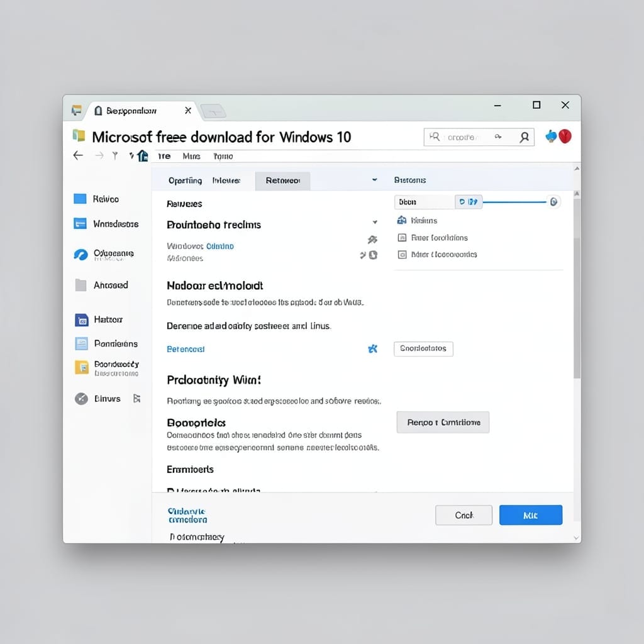Viewport: 644px width, 644px height.
Task: Click the refresh arrow icon in search box
Action: (498, 136)
